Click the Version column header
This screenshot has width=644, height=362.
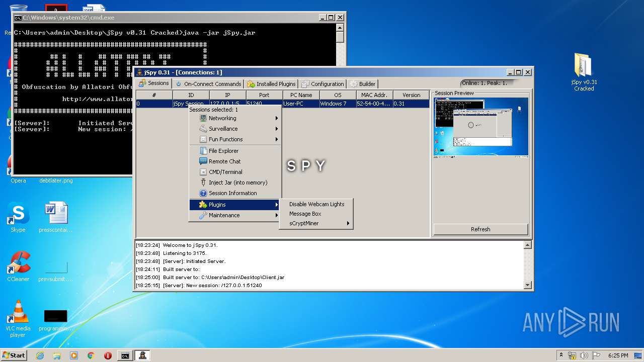tap(412, 95)
